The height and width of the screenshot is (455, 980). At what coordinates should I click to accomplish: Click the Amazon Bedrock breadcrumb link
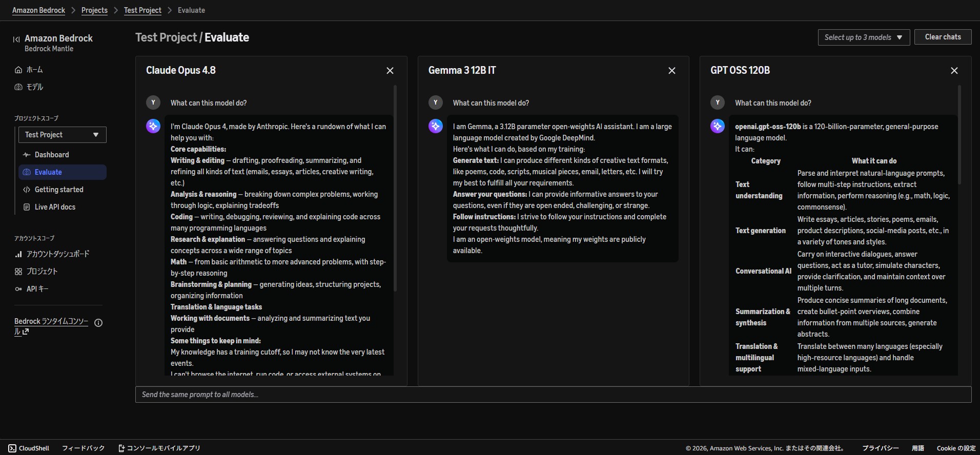38,10
